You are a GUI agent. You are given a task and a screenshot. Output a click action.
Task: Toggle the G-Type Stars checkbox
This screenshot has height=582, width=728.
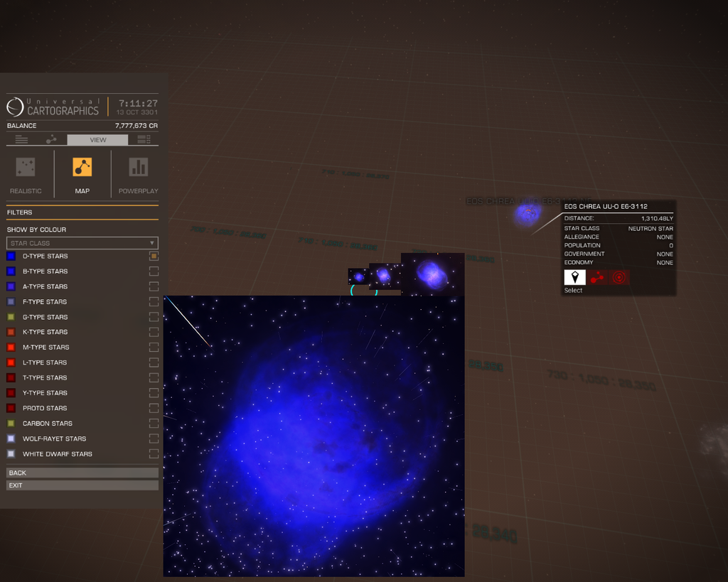pos(154,317)
